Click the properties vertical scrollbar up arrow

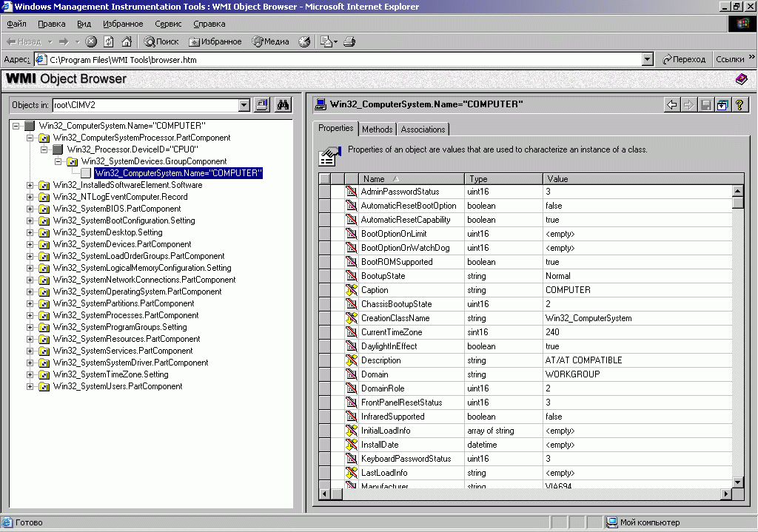pos(738,191)
